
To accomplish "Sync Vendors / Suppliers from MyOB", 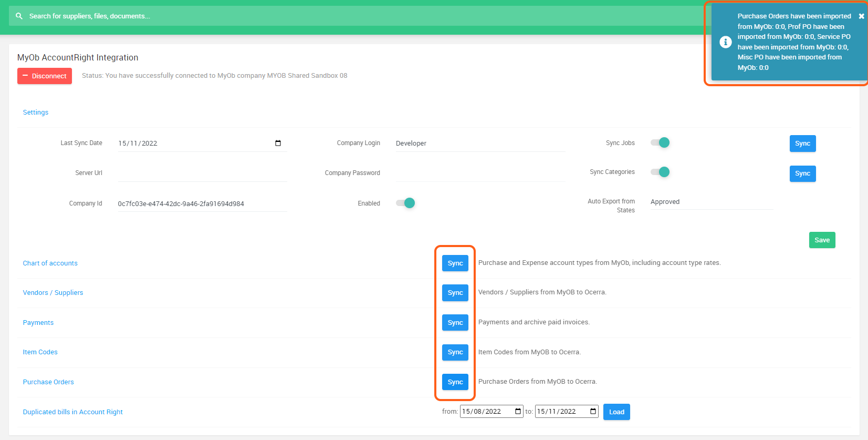I will (x=455, y=293).
